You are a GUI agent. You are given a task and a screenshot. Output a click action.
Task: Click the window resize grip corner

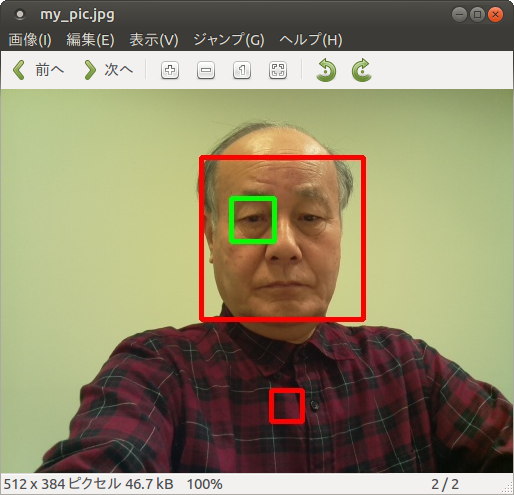pyautogui.click(x=507, y=489)
